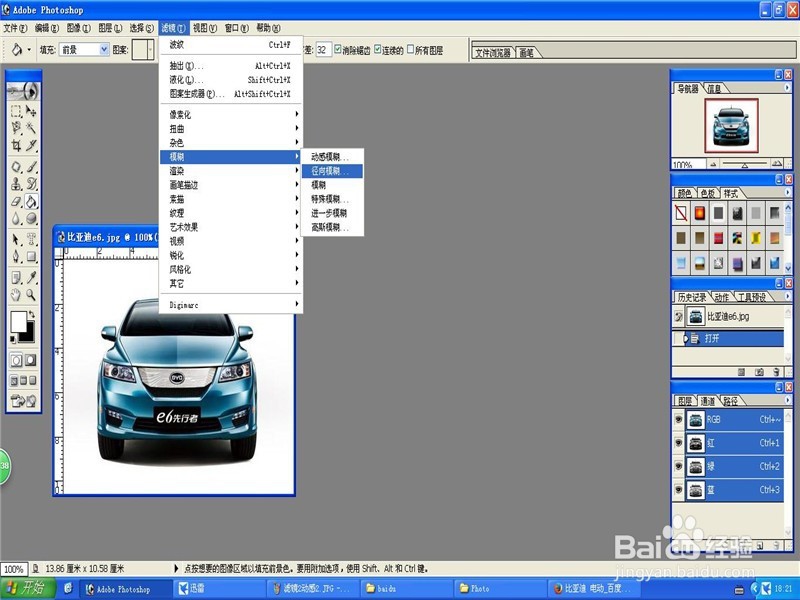Swap foreground and background colors
The height and width of the screenshot is (600, 800).
(32, 314)
